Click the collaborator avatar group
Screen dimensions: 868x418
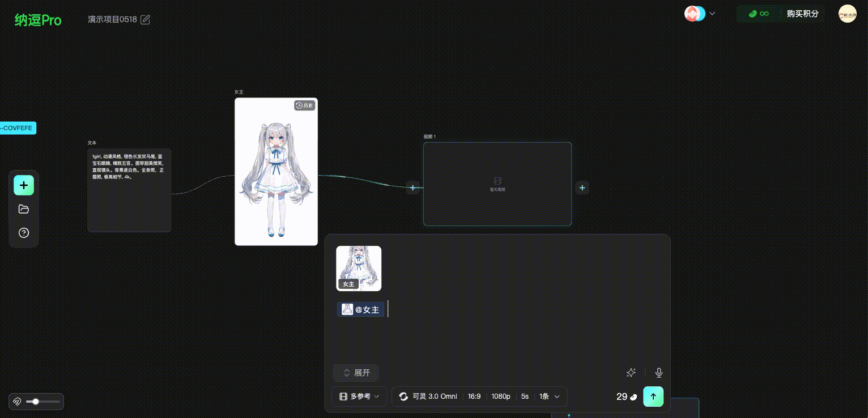(x=695, y=14)
